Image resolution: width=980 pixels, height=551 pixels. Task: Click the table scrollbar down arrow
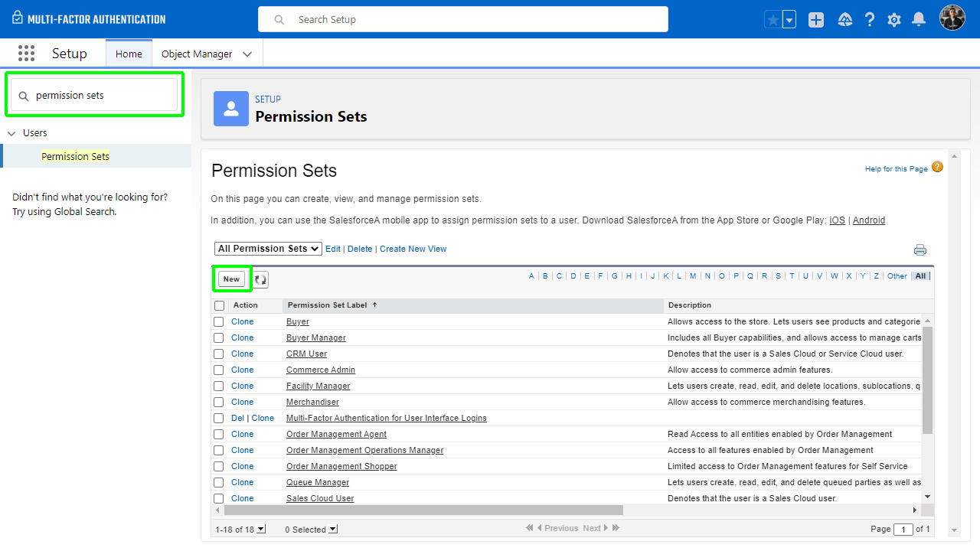927,497
